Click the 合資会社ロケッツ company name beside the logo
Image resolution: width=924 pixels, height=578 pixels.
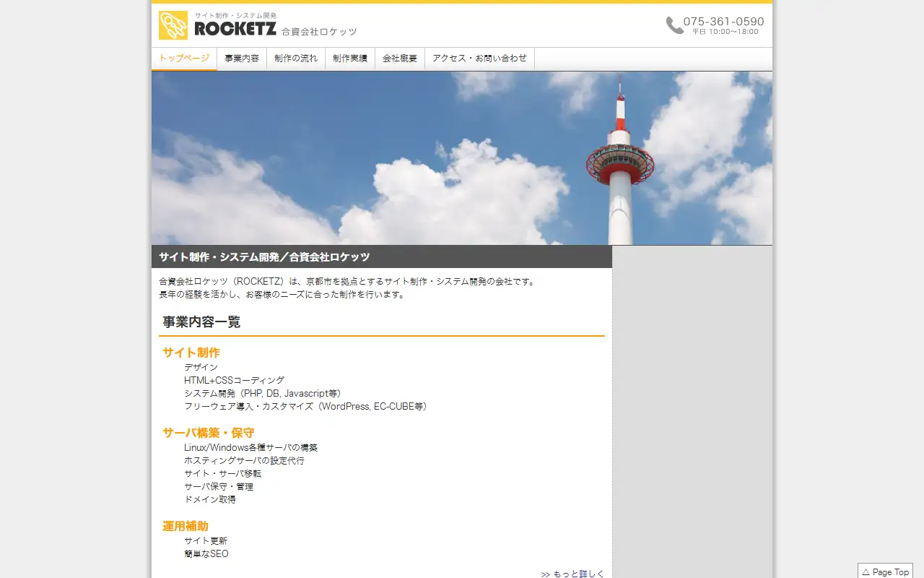click(x=319, y=32)
